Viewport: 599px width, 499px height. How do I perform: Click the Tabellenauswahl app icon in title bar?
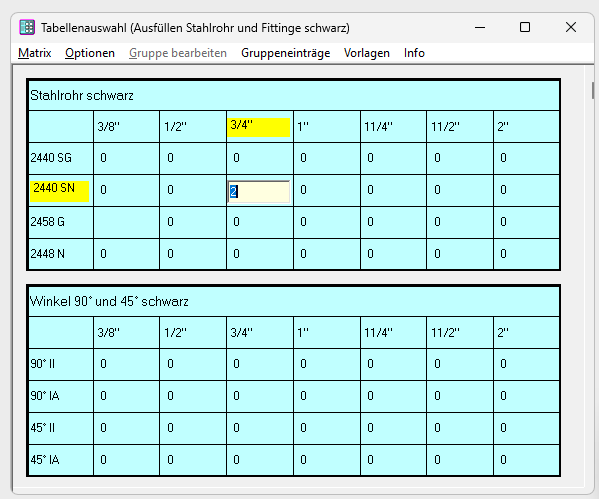[27, 28]
